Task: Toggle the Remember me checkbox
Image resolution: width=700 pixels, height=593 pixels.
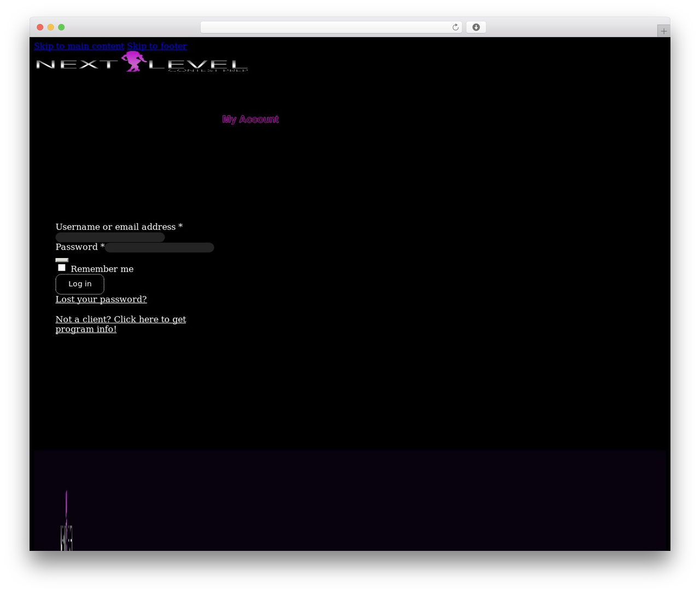Action: [62, 268]
